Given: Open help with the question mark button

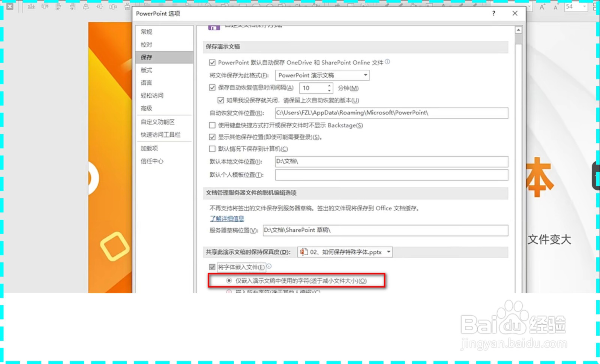Looking at the screenshot, I should click(493, 13).
